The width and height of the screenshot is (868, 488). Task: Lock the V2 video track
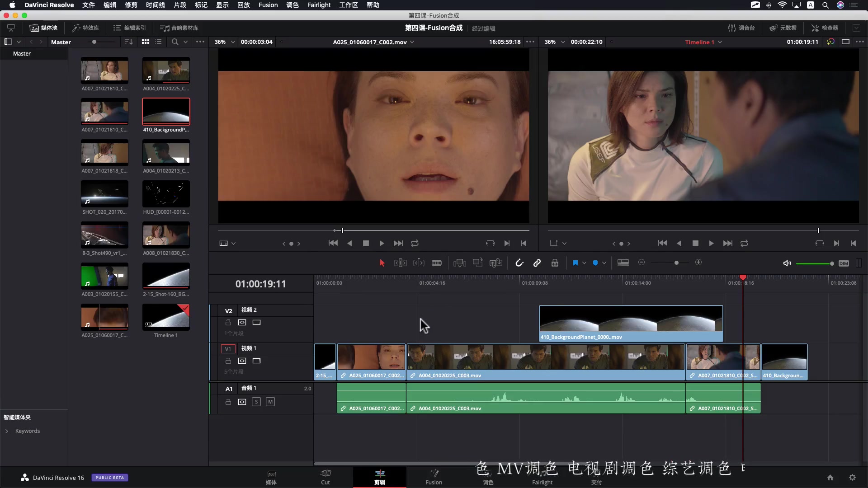click(228, 323)
